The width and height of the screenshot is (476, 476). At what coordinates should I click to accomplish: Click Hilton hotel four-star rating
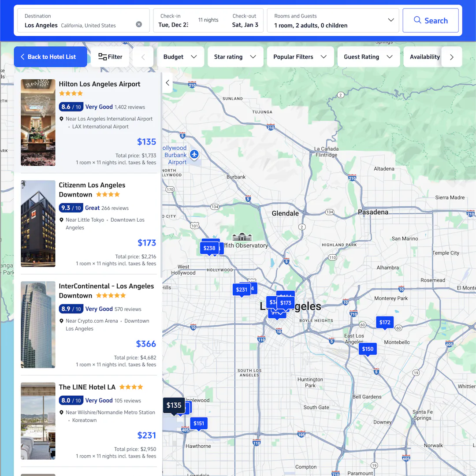[x=71, y=93]
